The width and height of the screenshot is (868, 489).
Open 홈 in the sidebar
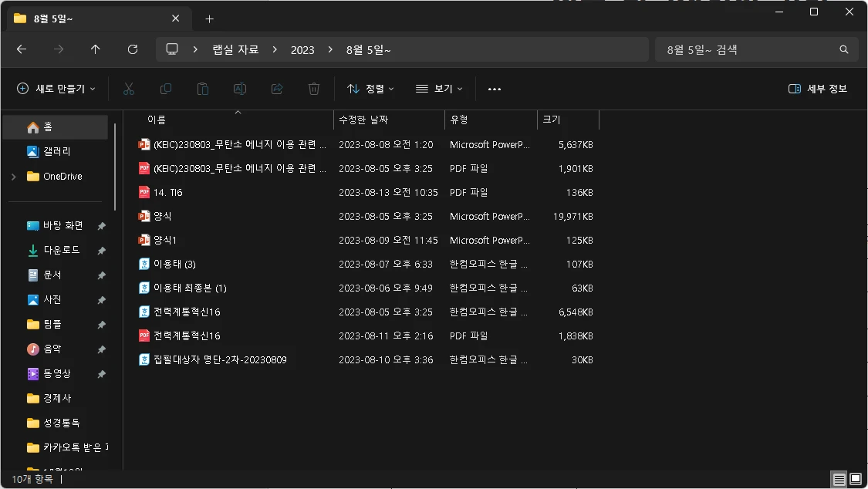(56, 127)
